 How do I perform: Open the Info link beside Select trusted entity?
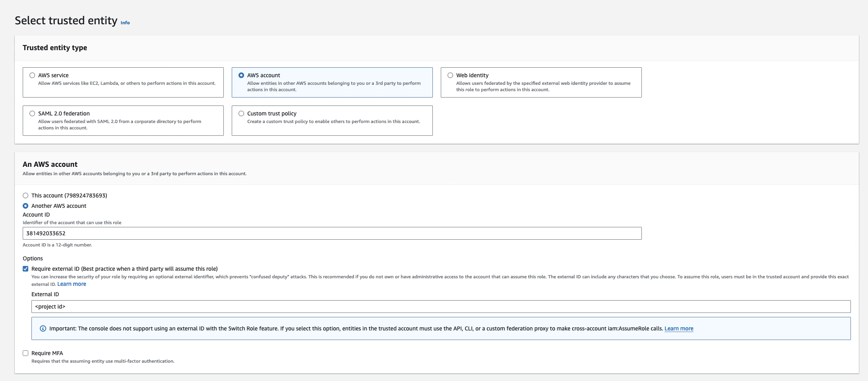(125, 23)
